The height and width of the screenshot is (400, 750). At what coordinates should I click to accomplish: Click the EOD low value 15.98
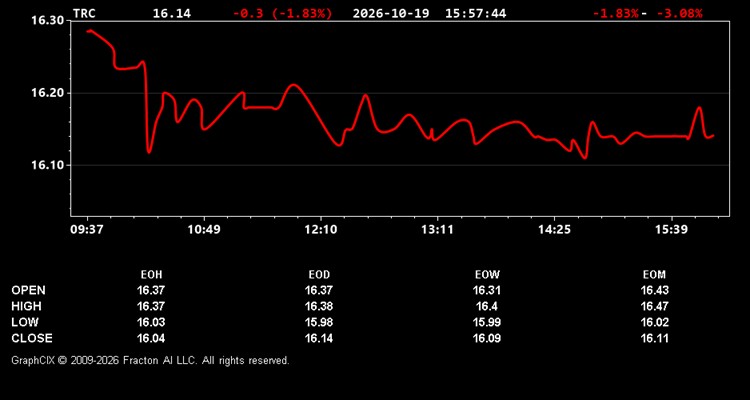coord(319,322)
